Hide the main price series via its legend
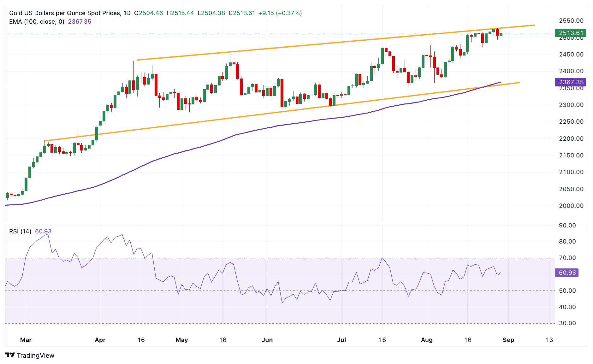Viewport: 593px width, 364px height. (63, 13)
